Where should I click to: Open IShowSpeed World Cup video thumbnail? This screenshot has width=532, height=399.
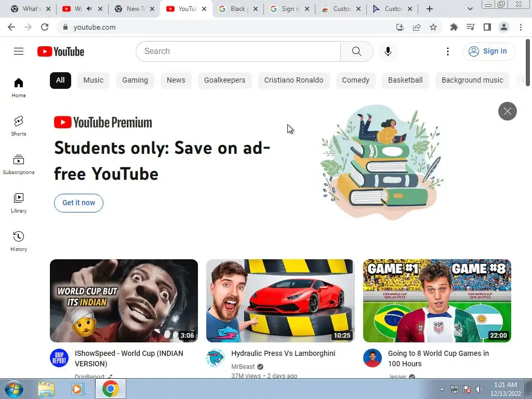124,301
